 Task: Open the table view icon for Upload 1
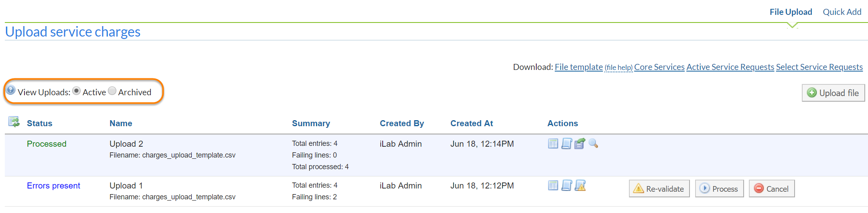click(x=553, y=185)
